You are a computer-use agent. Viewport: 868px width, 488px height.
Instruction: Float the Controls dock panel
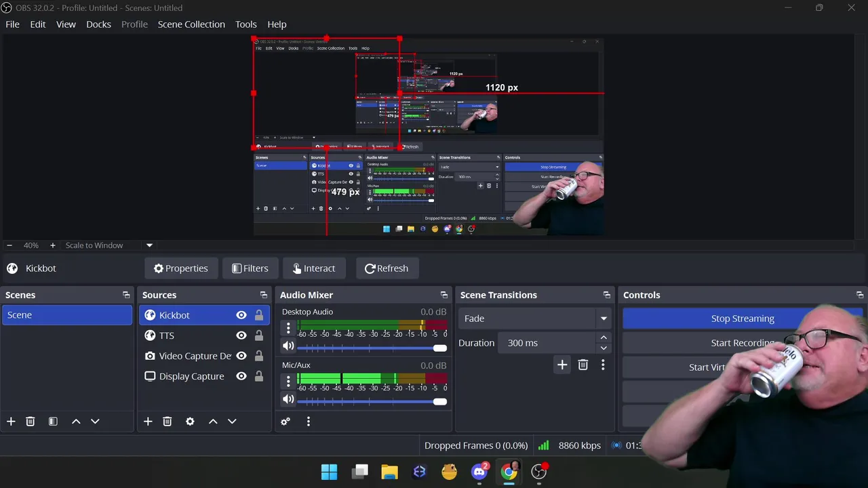860,295
